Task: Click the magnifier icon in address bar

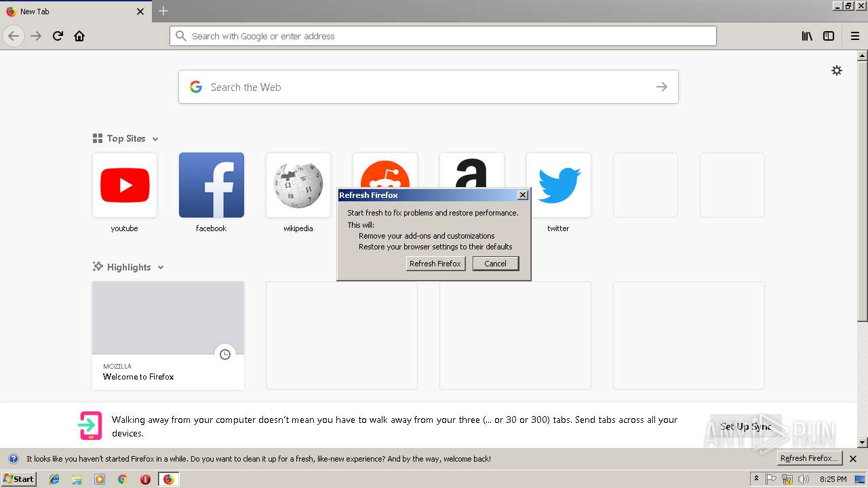Action: [x=181, y=36]
